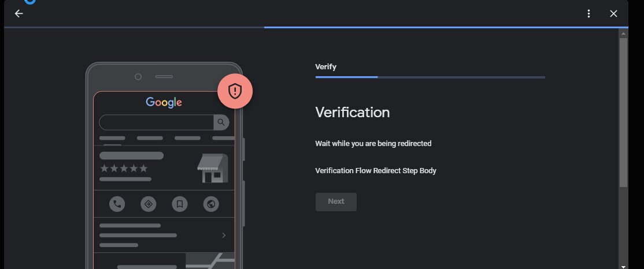Go back using the left arrow icon
Screen dimensions: 644x269
18,13
